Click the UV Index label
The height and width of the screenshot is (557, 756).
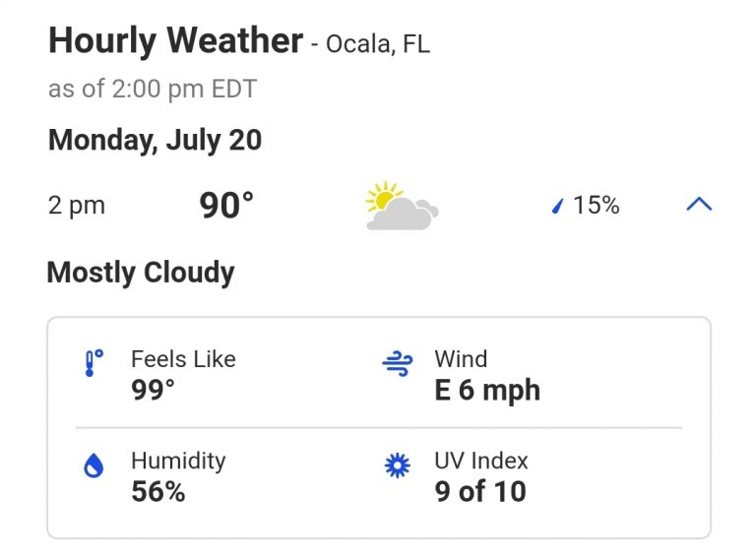pyautogui.click(x=481, y=461)
